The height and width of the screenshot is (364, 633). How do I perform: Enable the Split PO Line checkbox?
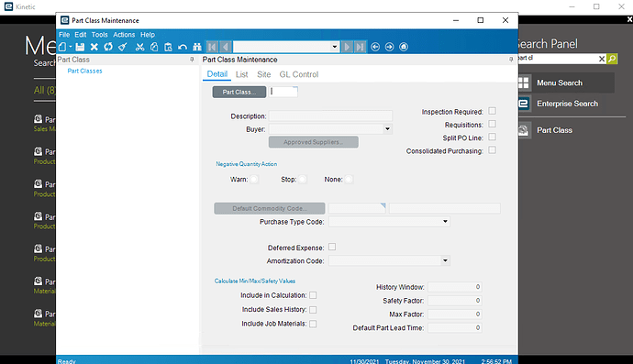coord(492,138)
